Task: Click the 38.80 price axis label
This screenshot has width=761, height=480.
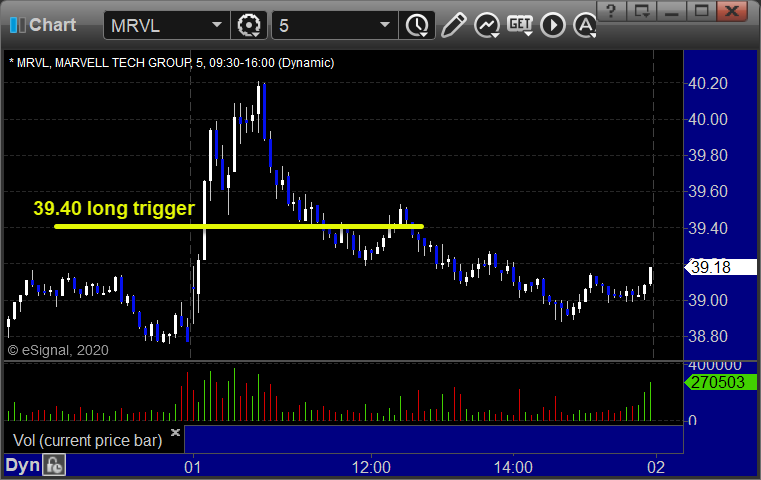Action: [708, 336]
